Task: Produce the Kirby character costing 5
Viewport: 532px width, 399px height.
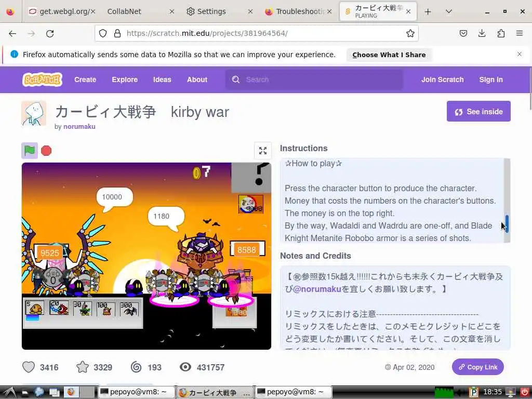Action: click(x=34, y=309)
